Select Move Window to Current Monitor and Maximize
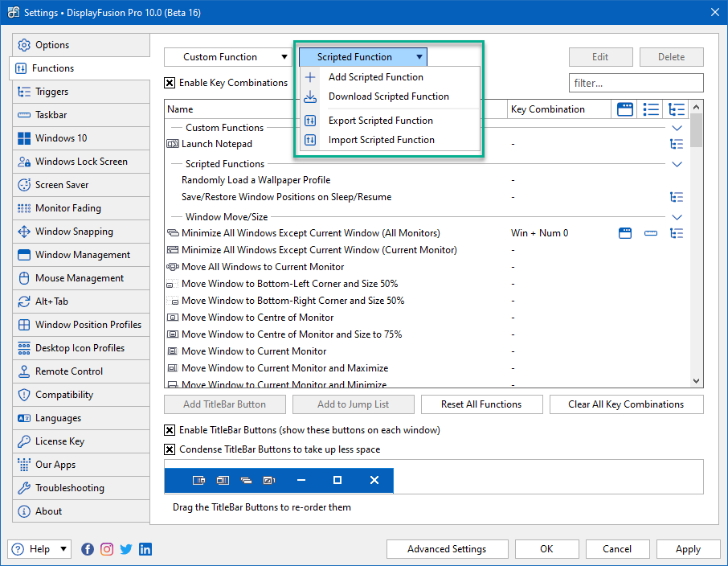This screenshot has width=728, height=566. pyautogui.click(x=427, y=368)
